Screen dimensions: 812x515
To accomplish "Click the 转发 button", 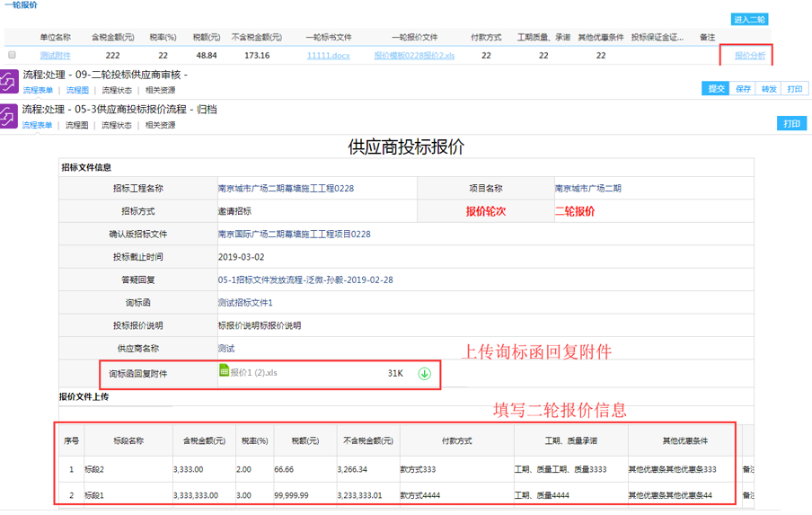I will pos(769,89).
